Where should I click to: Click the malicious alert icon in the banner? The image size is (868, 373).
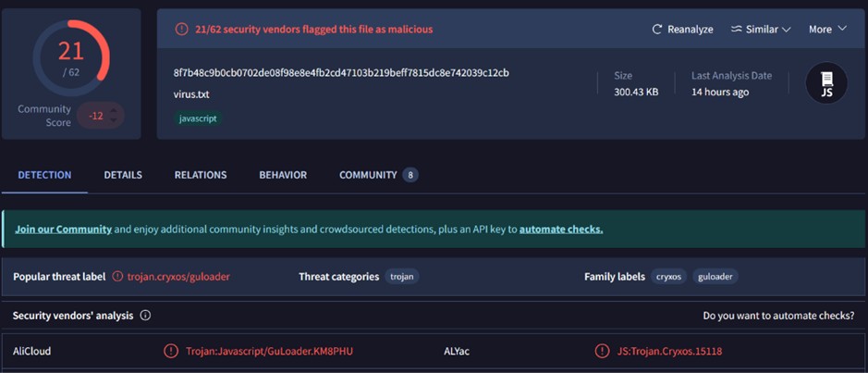(x=182, y=29)
